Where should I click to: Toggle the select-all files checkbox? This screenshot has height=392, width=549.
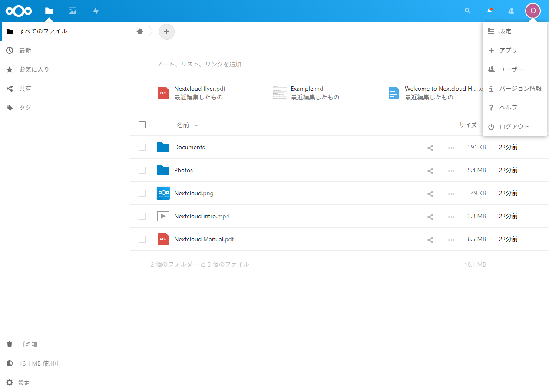click(142, 125)
